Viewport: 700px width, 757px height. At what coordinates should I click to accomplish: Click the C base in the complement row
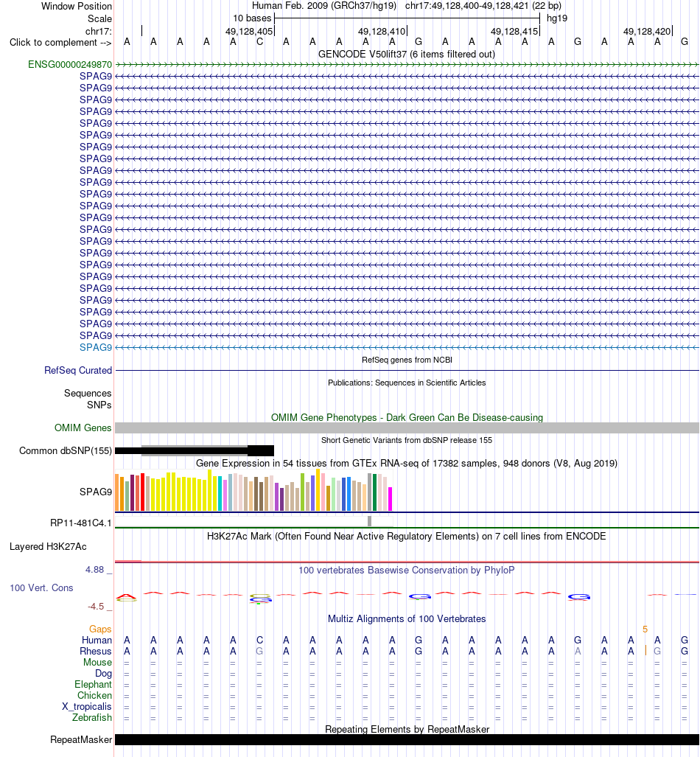[x=259, y=41]
